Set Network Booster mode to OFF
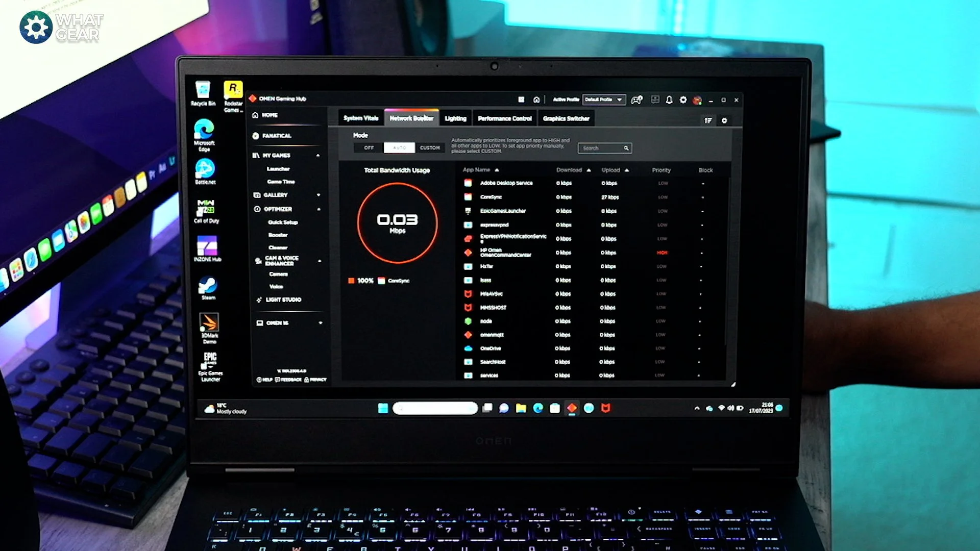Image resolution: width=980 pixels, height=551 pixels. tap(369, 147)
